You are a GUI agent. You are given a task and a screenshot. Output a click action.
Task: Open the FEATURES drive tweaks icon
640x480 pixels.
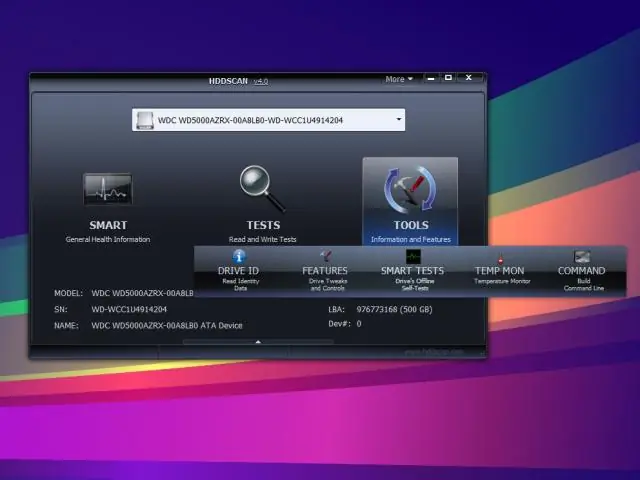325,257
